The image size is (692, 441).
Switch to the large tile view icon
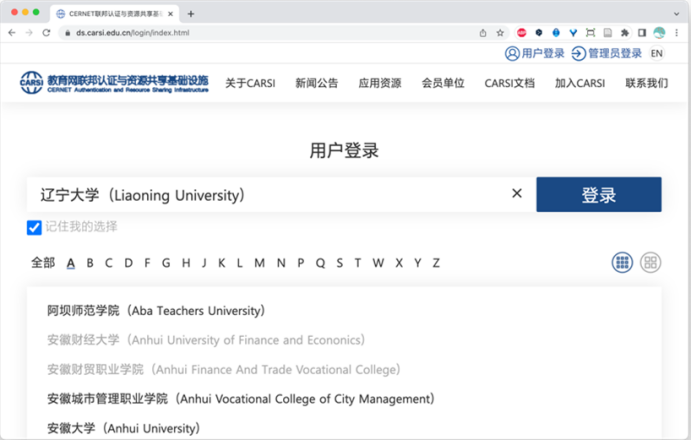651,262
